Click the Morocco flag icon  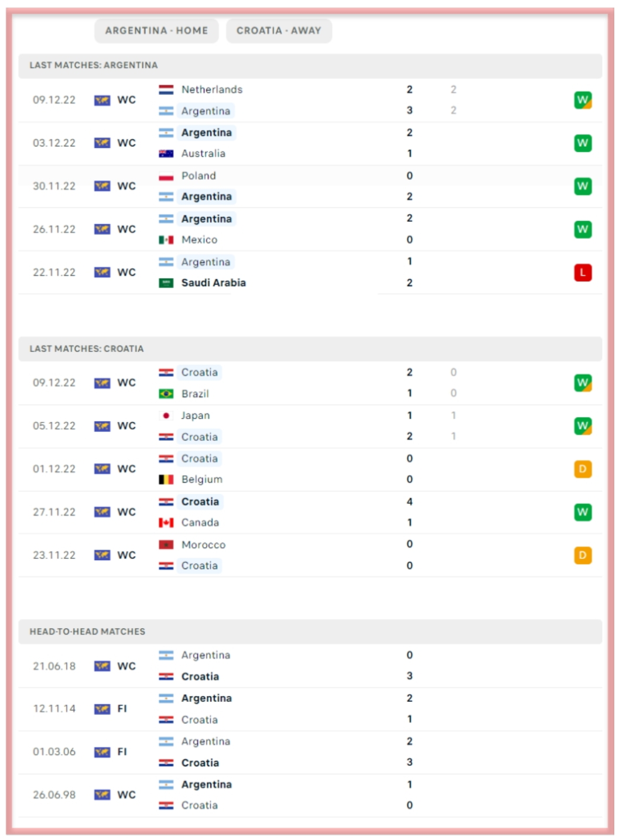point(166,545)
